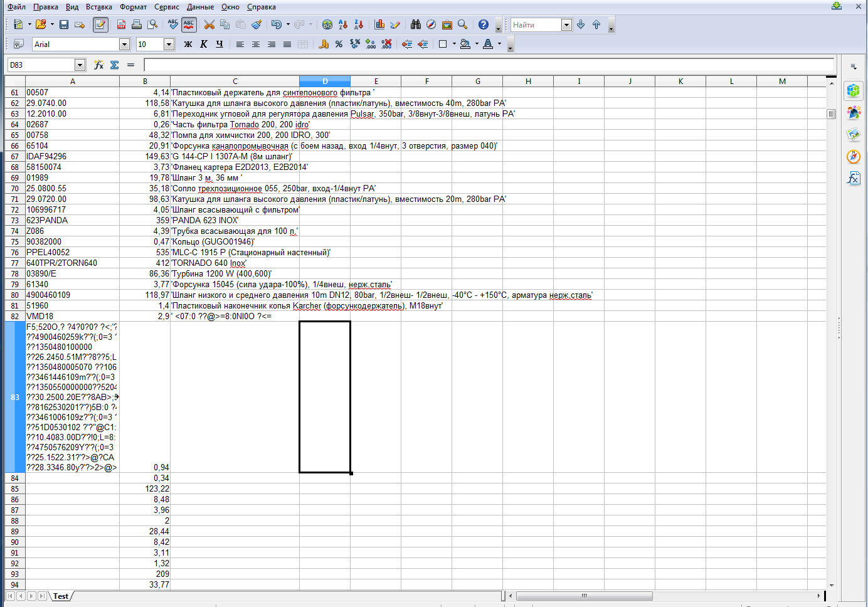868x607 pixels.
Task: Click the Font color A swatch
Action: pos(488,44)
